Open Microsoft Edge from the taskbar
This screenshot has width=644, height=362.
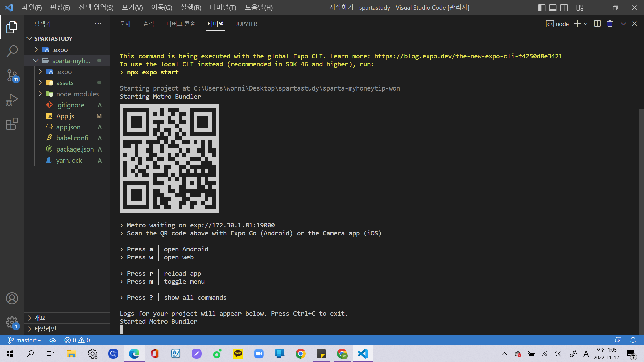(134, 354)
